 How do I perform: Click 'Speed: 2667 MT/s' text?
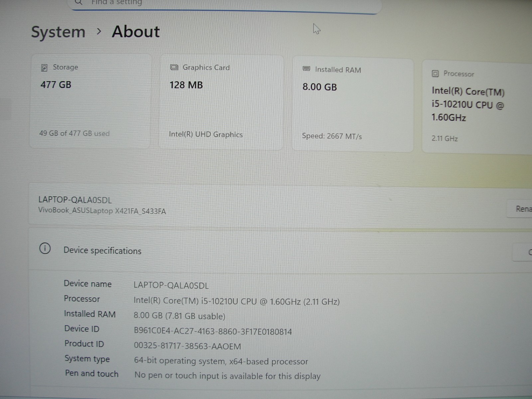pyautogui.click(x=332, y=136)
